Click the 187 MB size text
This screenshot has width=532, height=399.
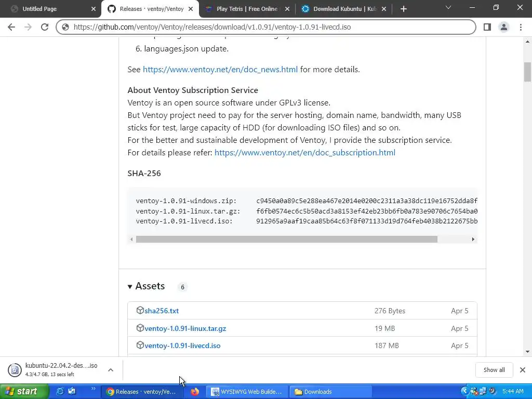coord(387,345)
